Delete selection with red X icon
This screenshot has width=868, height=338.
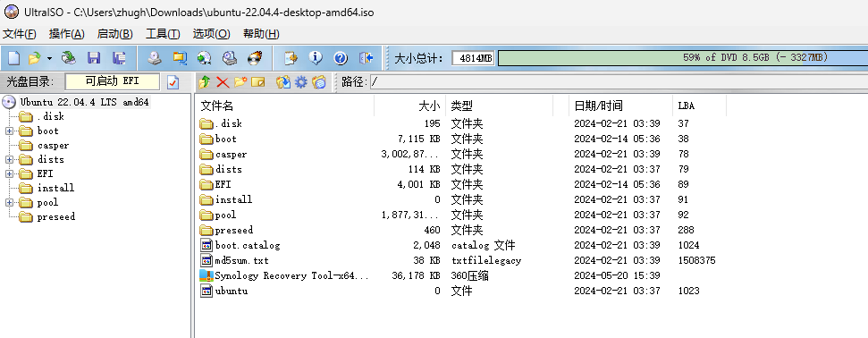223,82
